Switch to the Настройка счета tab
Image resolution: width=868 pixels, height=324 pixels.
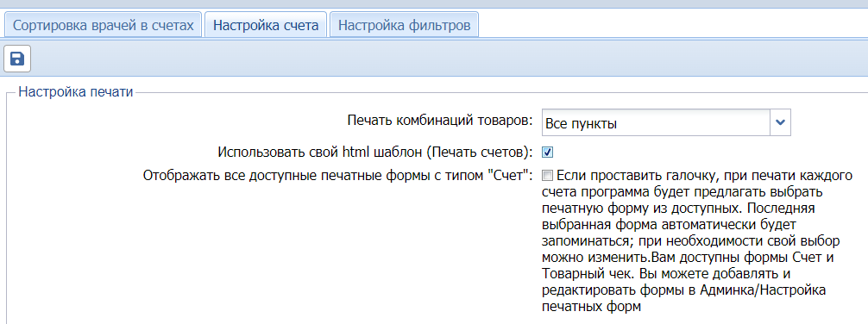coord(266,25)
